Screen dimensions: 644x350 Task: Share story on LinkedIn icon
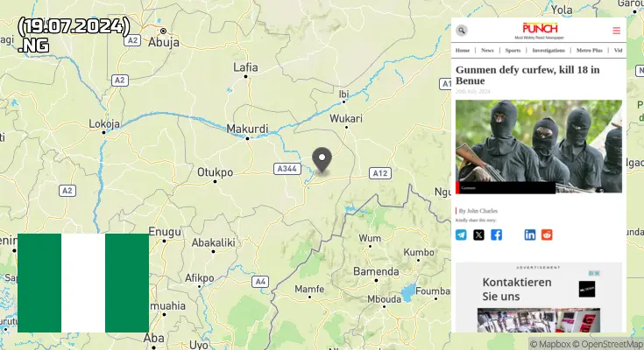(530, 234)
